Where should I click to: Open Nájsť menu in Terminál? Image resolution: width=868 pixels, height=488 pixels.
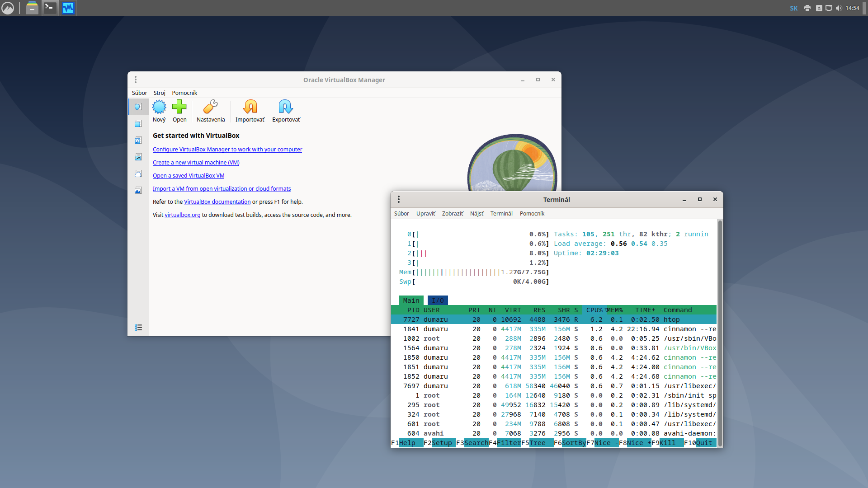(x=477, y=213)
